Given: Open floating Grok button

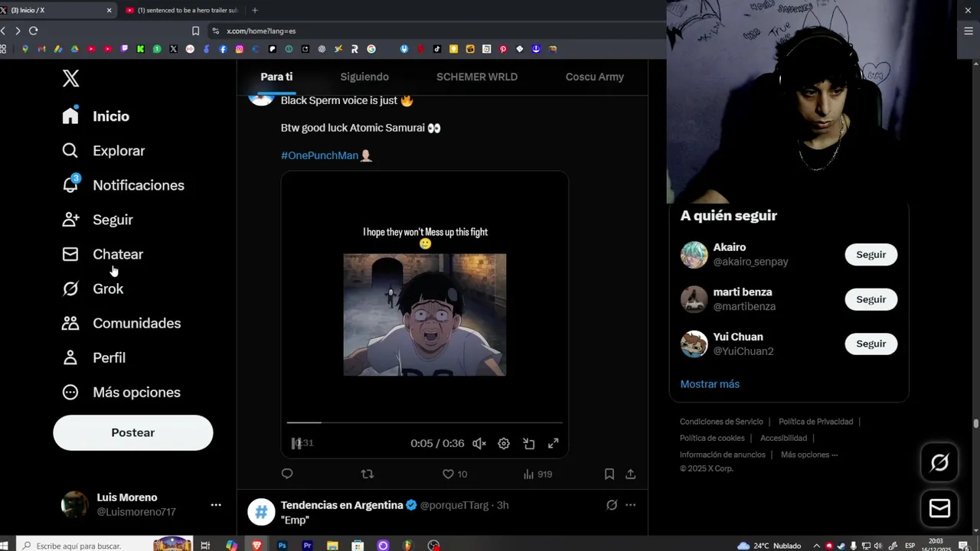Looking at the screenshot, I should (939, 462).
